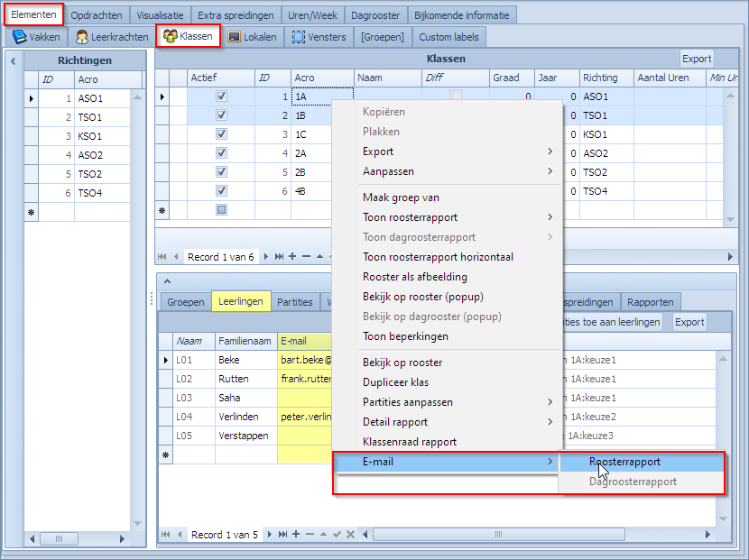Toggle Actief checkbox for class 1A
Viewport: 749px width, 560px height.
(221, 96)
